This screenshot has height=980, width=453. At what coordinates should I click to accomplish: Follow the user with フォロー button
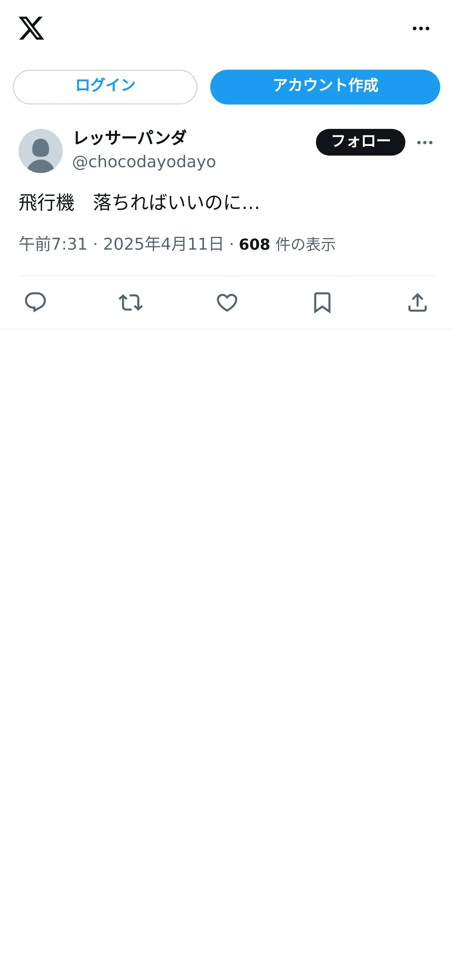tap(360, 142)
